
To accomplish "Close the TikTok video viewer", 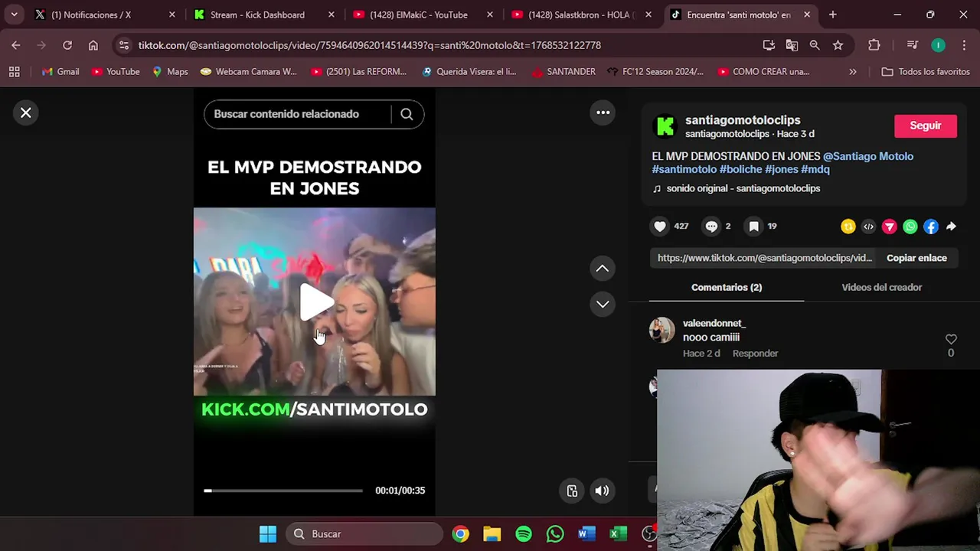I will tap(25, 112).
